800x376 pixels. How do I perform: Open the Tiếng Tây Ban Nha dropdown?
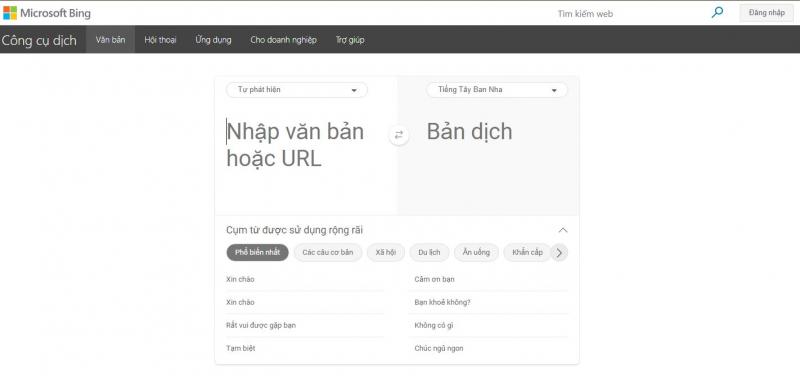pos(496,90)
